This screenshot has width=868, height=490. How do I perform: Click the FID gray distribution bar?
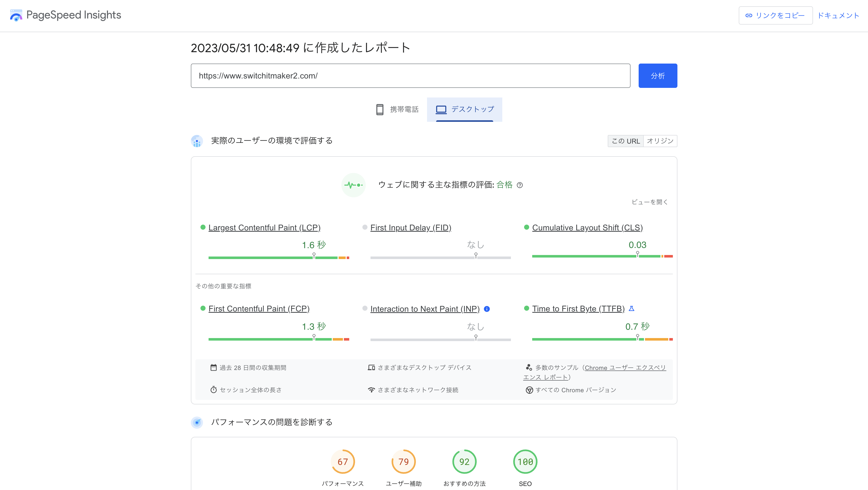(440, 258)
